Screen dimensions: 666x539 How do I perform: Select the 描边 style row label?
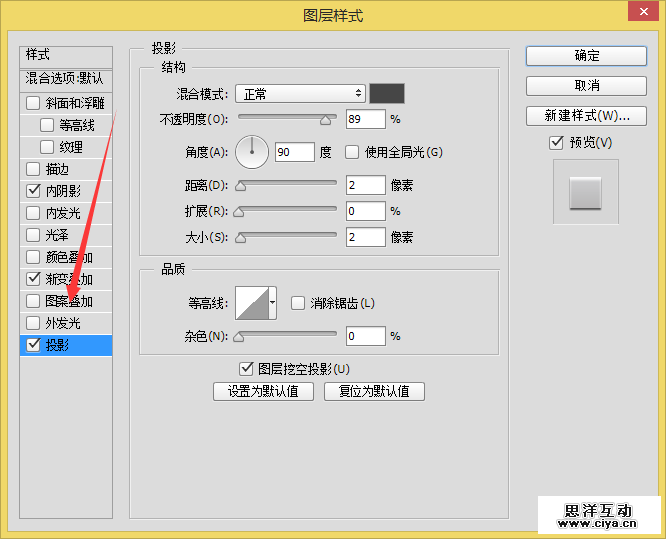coord(57,169)
